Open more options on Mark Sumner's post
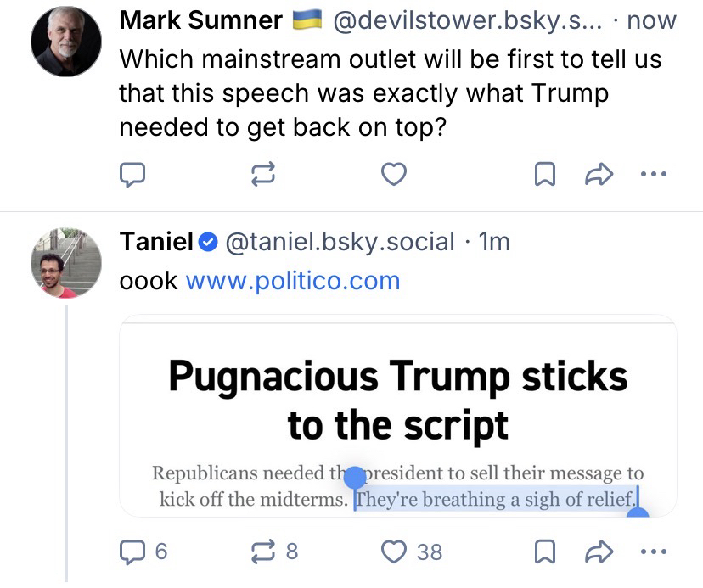Image resolution: width=703 pixels, height=588 pixels. point(654,175)
